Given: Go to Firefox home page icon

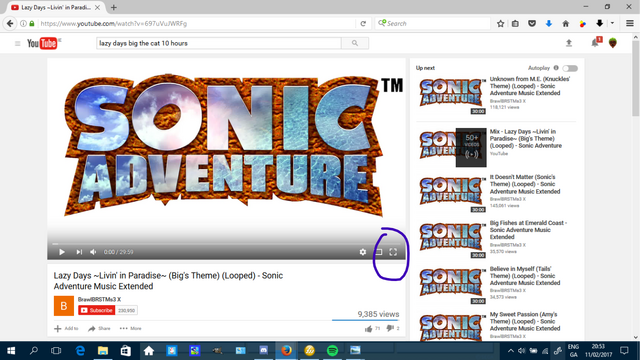Looking at the screenshot, I should point(566,24).
